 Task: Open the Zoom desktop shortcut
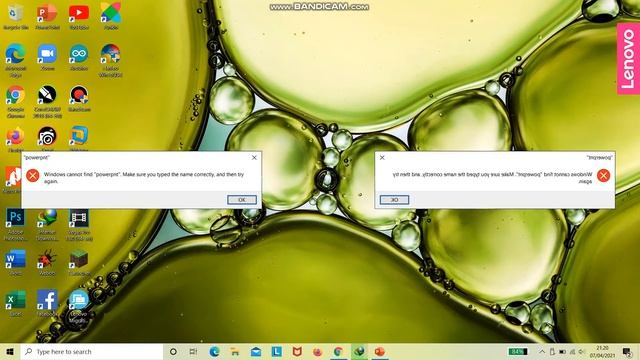point(47,56)
